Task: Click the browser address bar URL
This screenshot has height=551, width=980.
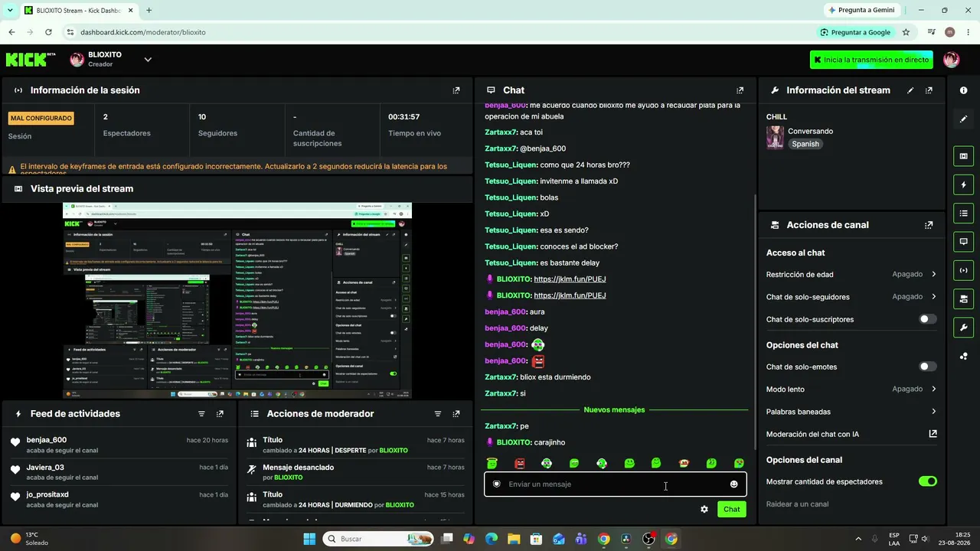Action: pos(143,32)
